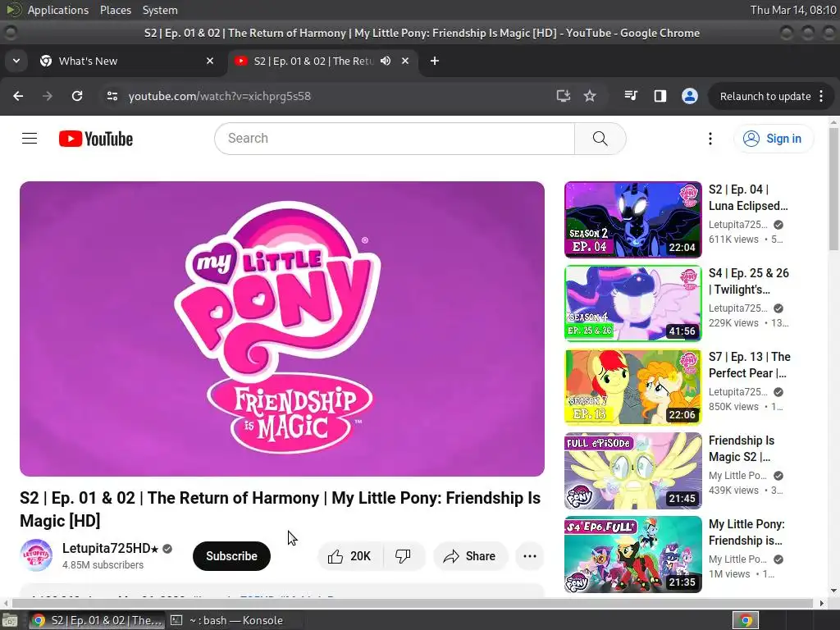Screen dimensions: 840x630
Task: Open S4 Ep6 Full thumbnail 21:35
Action: (633, 554)
